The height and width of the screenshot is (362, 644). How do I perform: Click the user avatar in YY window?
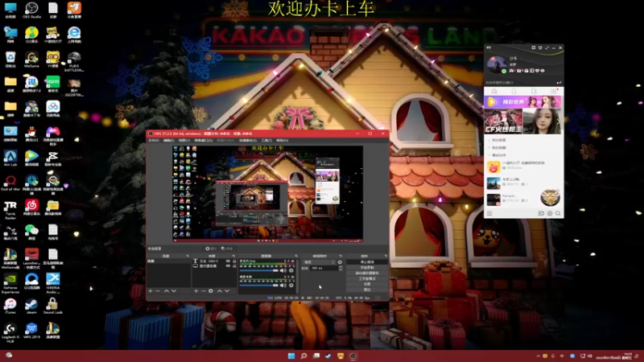tap(497, 64)
